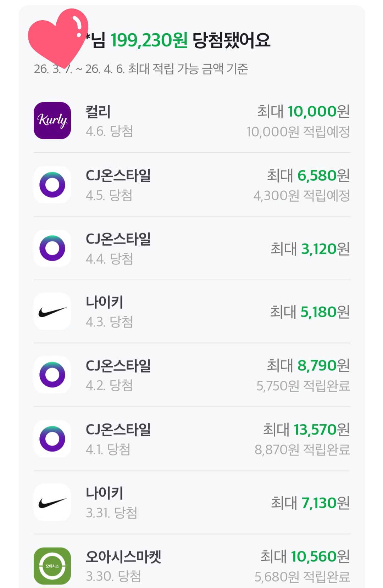Screen dimensions: 383x588
Task: Tap CJ온스타일 icon for 4.1. win
Action: coord(52,439)
